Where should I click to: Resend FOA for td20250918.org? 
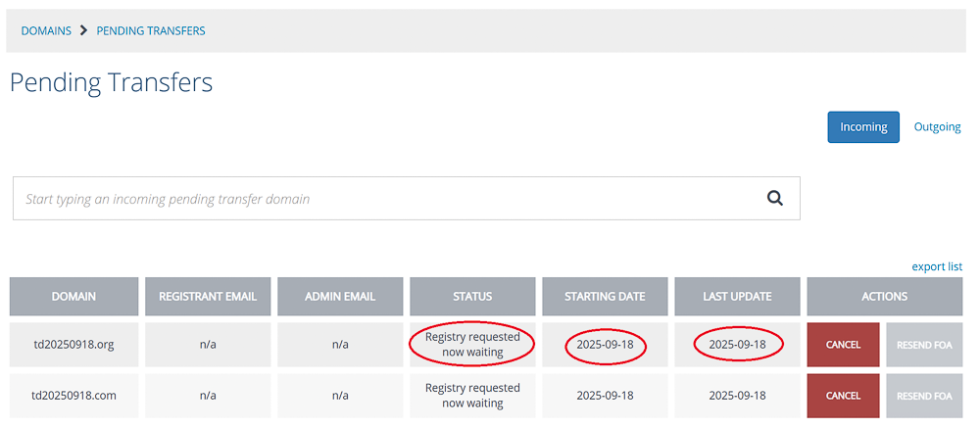point(924,345)
